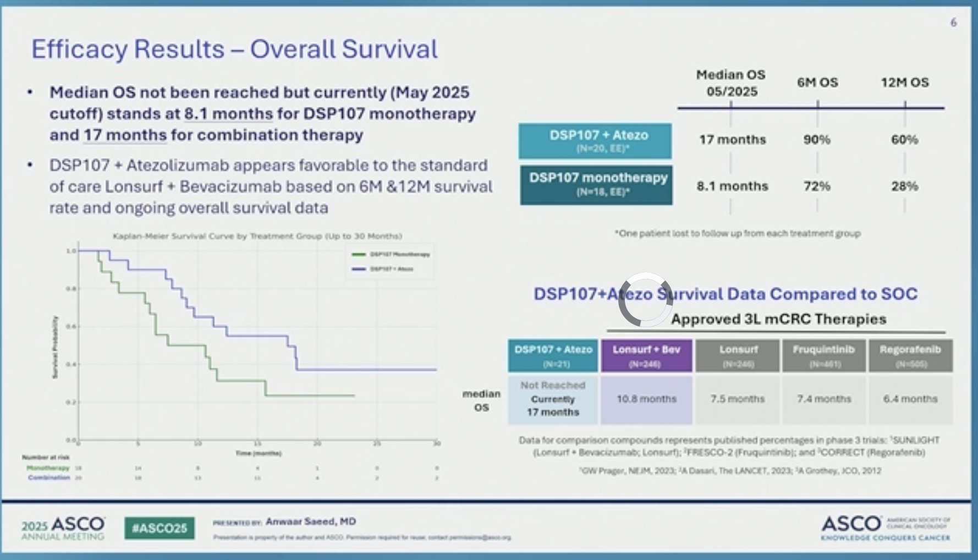Click the Combination row label in number at risk

pos(49,477)
